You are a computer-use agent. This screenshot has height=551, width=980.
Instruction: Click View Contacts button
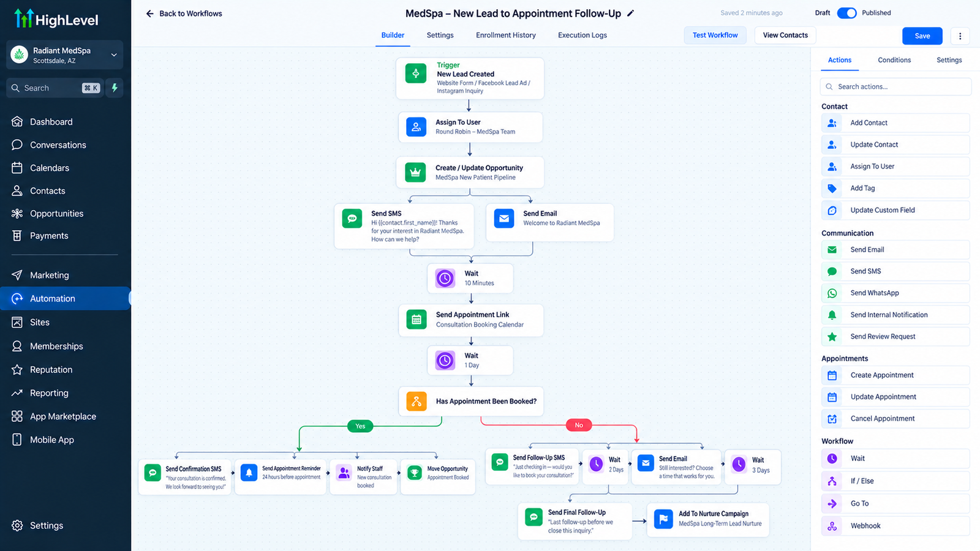[x=785, y=36]
